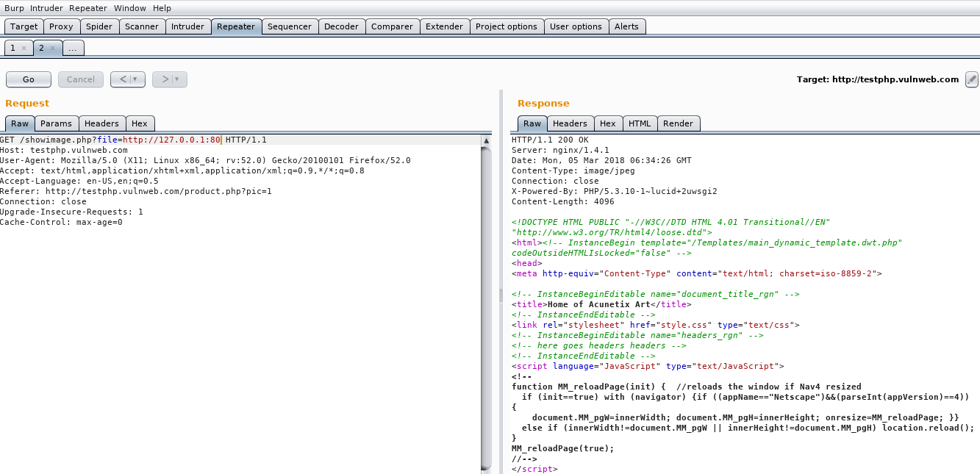
Task: Click the Content-Length 4096 line
Action: coord(562,201)
